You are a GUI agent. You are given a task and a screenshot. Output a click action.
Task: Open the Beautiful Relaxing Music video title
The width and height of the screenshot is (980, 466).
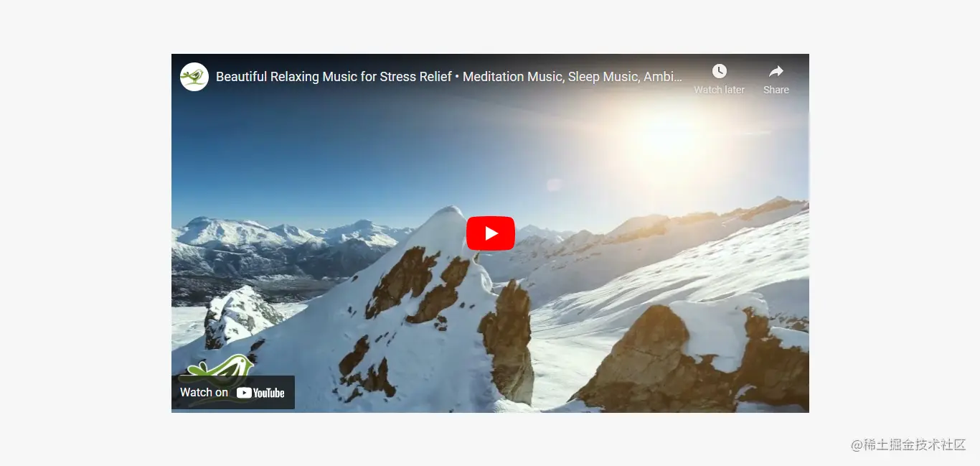point(449,77)
